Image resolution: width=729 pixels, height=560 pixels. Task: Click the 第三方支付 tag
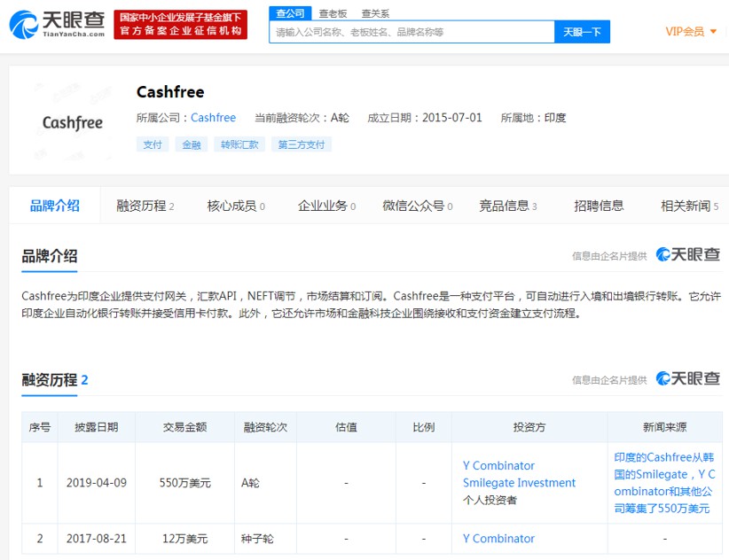tap(302, 144)
